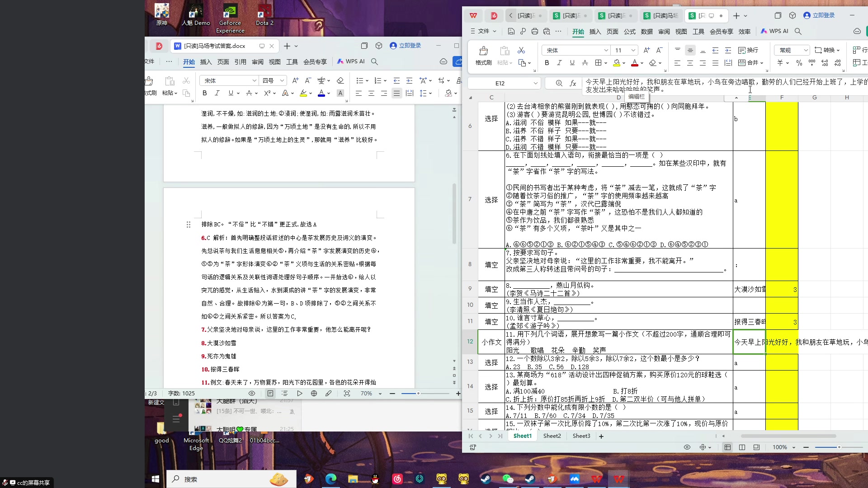Image resolution: width=868 pixels, height=488 pixels.
Task: Click character shading A icon in Word
Action: [340, 93]
